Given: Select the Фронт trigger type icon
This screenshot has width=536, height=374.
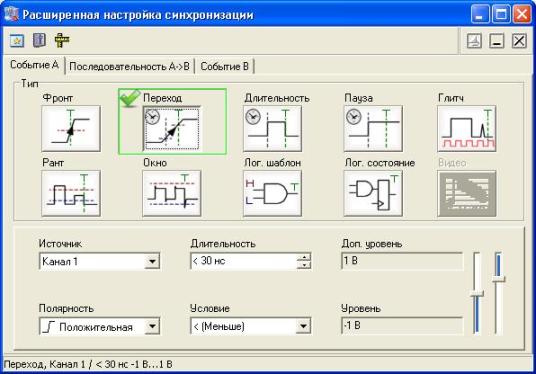Looking at the screenshot, I should (71, 129).
